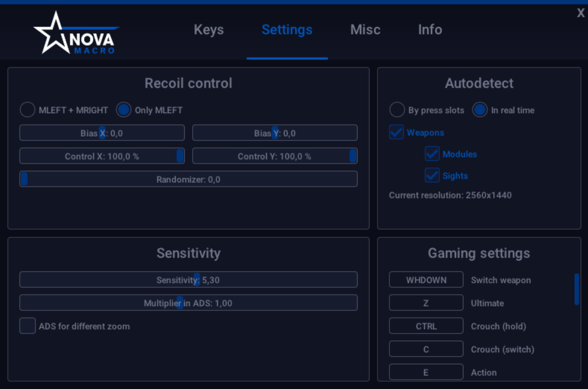The height and width of the screenshot is (389, 588).
Task: Open the Keys tab
Action: pos(209,30)
